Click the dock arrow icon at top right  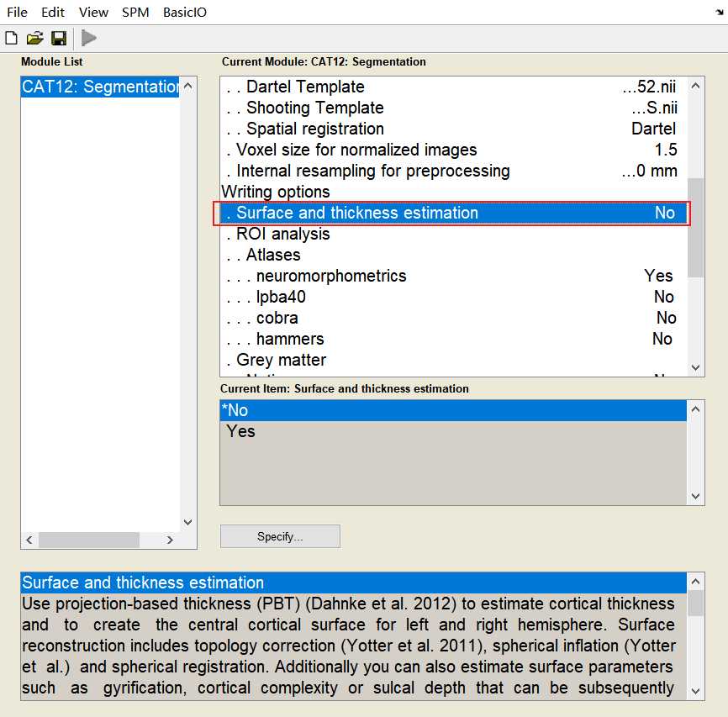720,12
